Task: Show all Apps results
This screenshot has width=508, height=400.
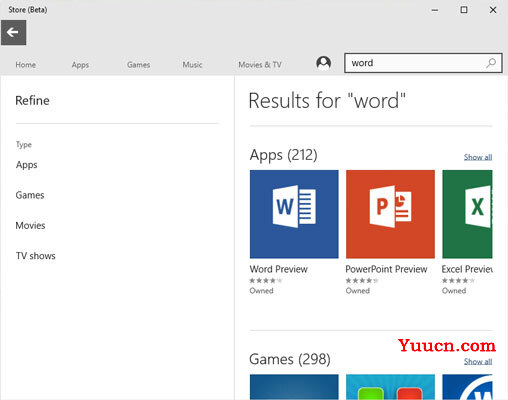Action: click(478, 157)
